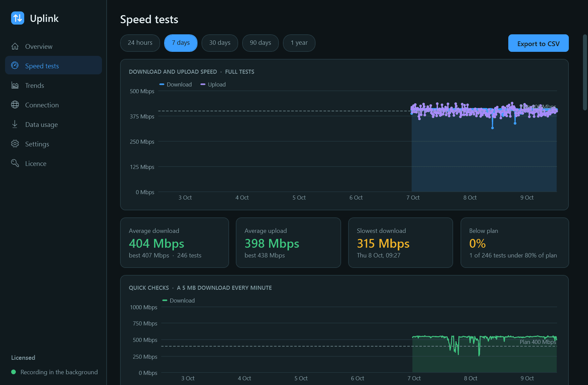Click the green recording status dot

[x=13, y=372]
